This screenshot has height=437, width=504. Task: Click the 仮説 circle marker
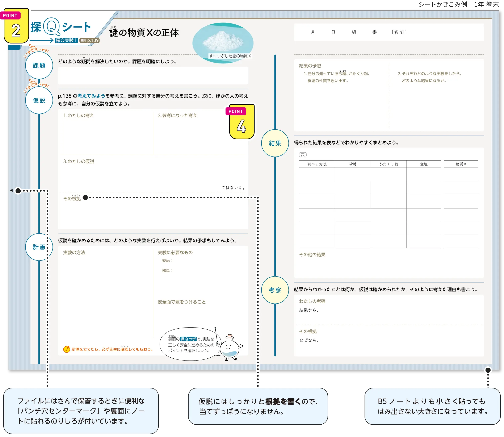pyautogui.click(x=39, y=100)
